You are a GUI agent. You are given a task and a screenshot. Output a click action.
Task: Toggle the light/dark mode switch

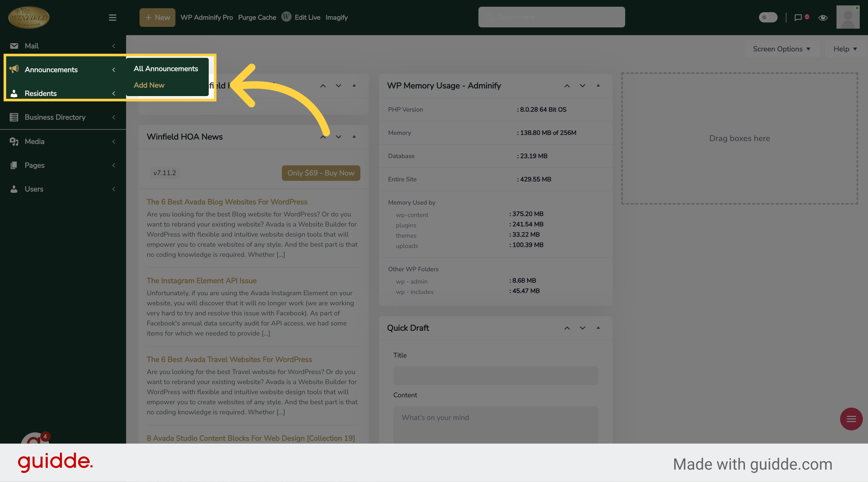768,18
